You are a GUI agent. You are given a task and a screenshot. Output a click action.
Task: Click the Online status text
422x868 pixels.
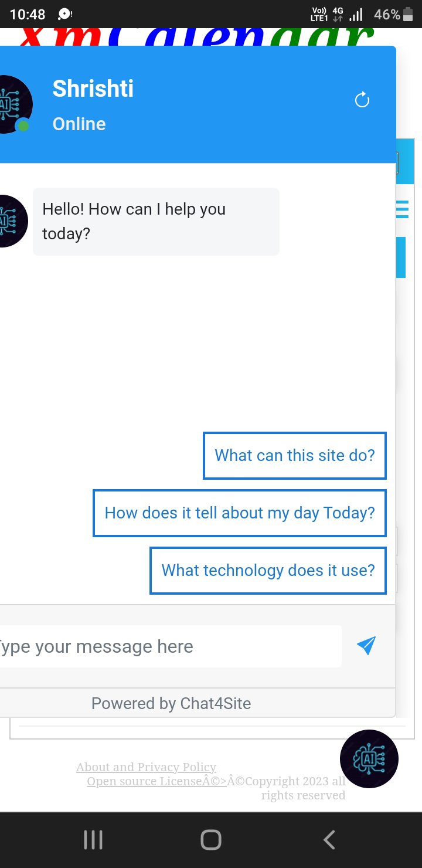[x=79, y=124]
